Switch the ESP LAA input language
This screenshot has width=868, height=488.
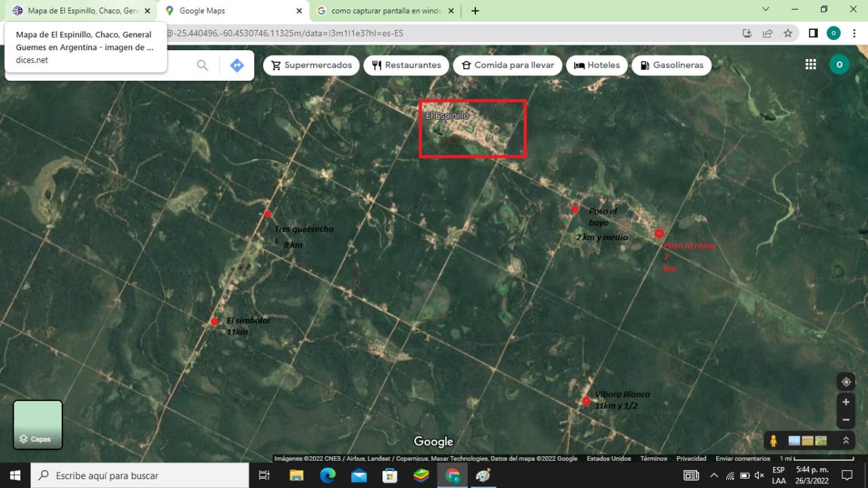point(778,476)
